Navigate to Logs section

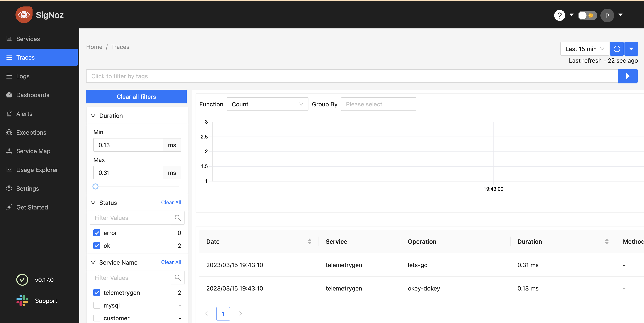coord(23,76)
